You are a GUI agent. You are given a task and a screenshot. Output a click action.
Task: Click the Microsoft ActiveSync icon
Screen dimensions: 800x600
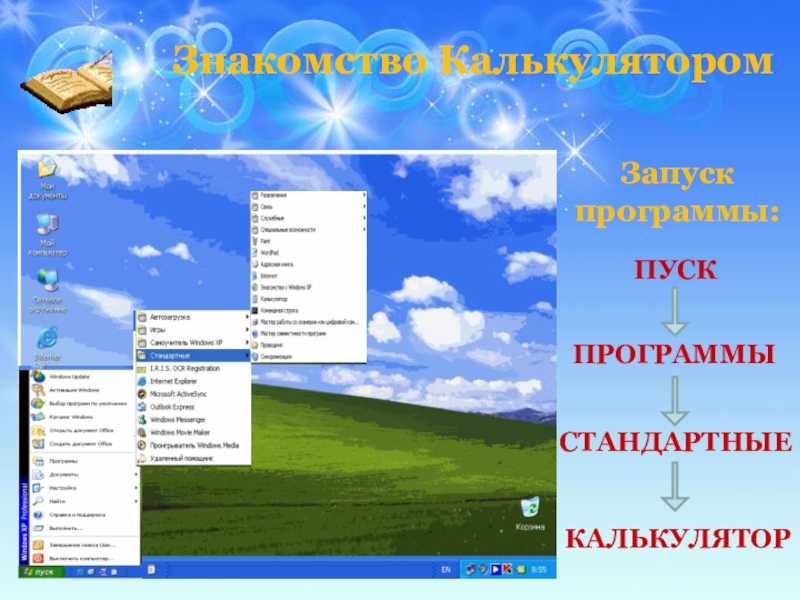coord(142,394)
